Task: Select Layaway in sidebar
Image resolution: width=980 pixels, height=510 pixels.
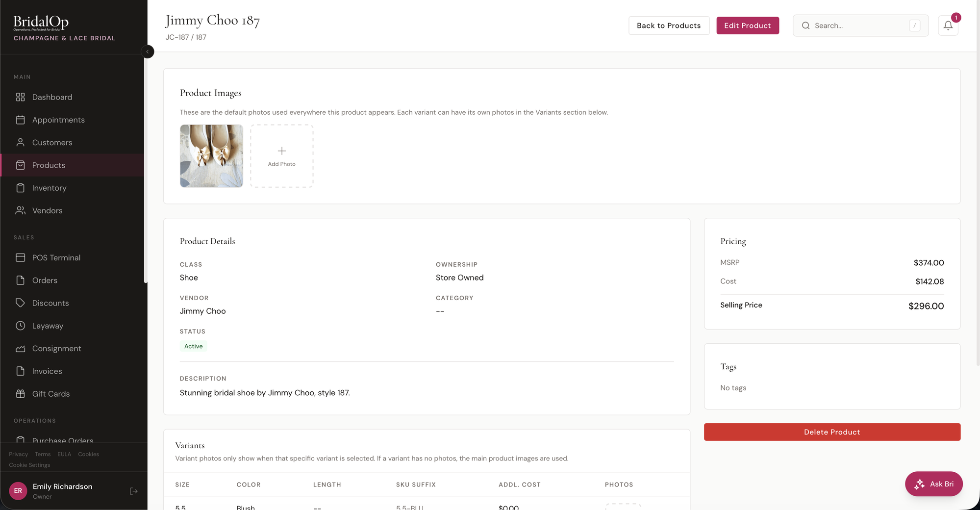Action: [x=73, y=326]
